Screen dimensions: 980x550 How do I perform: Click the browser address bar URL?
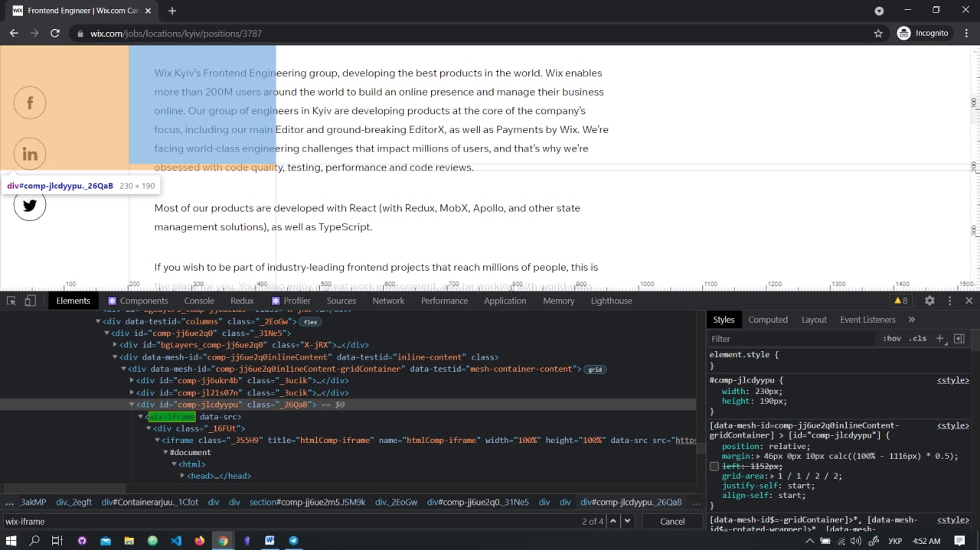point(176,34)
